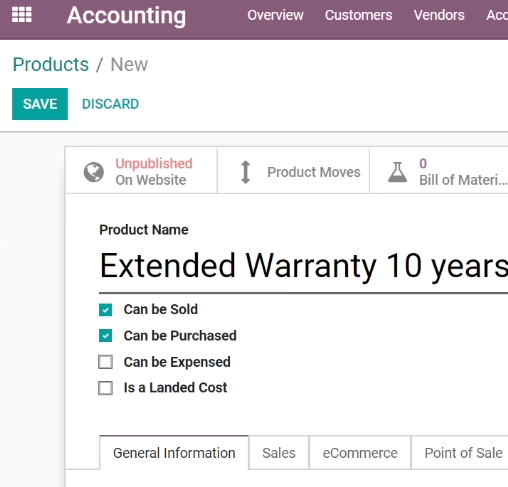Uncheck the Can be Sold checkbox
Screen dimensions: 508x487
tap(105, 310)
